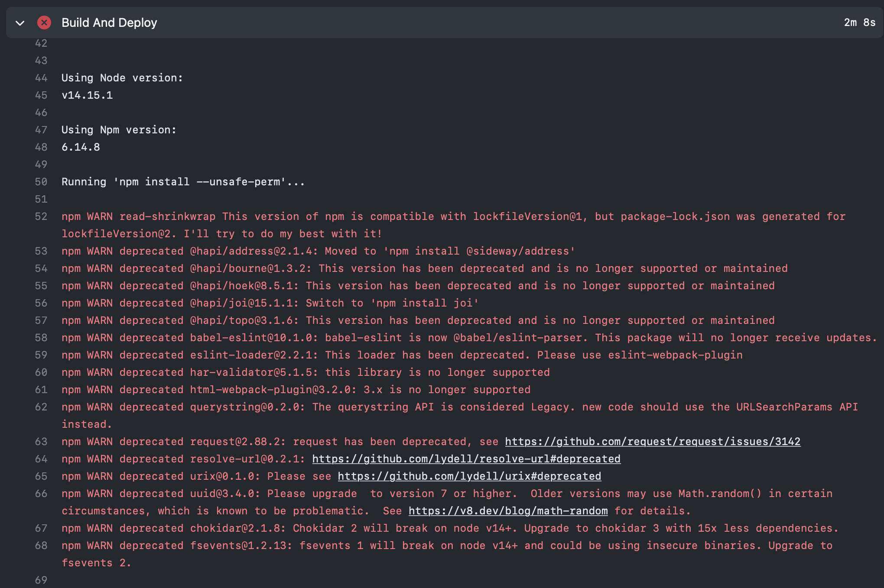The image size is (884, 588).
Task: Click the 'Using Node version:' log line
Action: point(122,78)
